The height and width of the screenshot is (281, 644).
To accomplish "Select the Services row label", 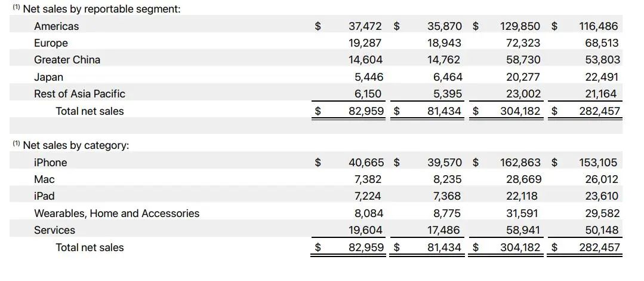I will pos(54,230).
